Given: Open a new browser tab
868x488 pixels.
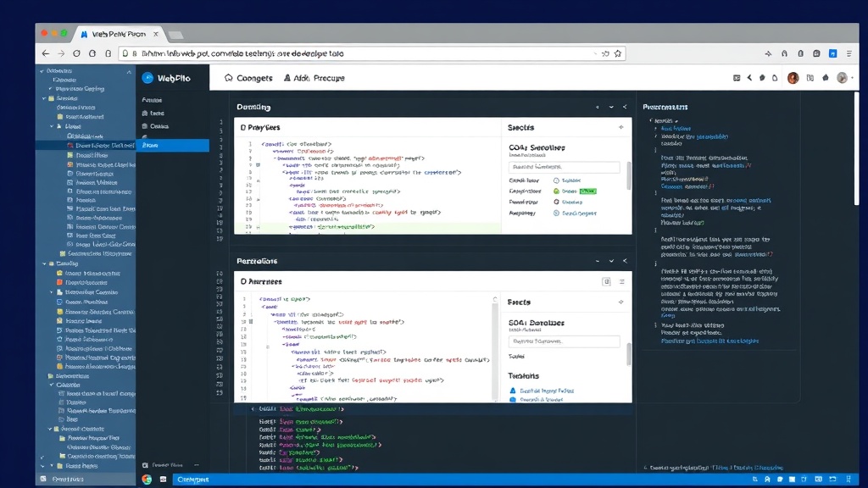Looking at the screenshot, I should coord(175,35).
